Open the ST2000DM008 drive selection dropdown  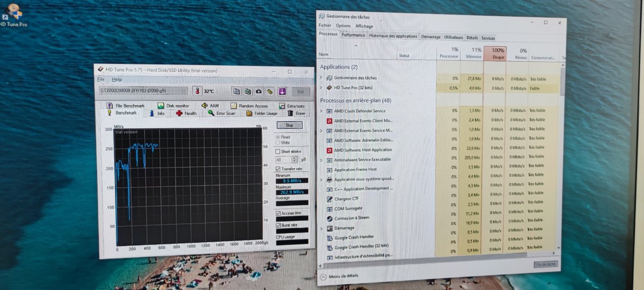(x=143, y=91)
